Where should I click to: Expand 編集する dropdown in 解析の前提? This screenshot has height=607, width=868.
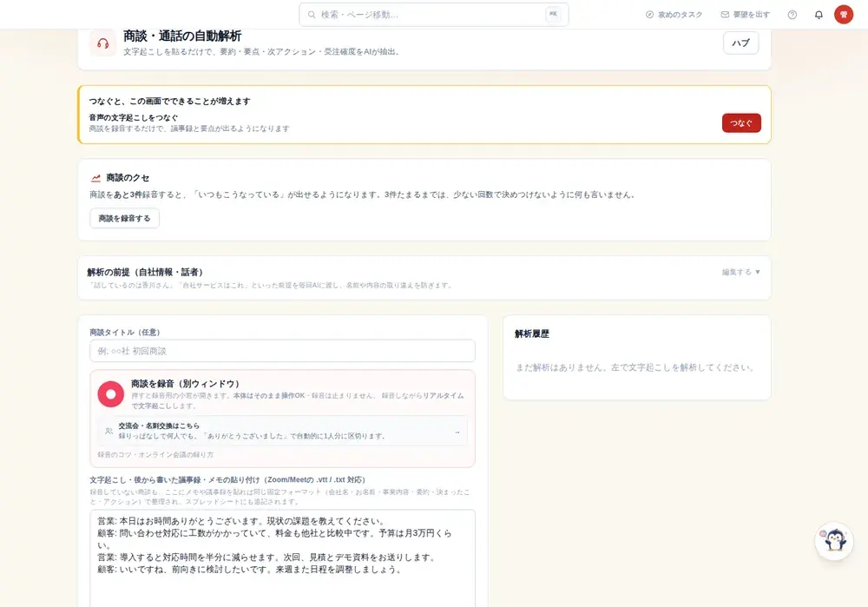[740, 272]
